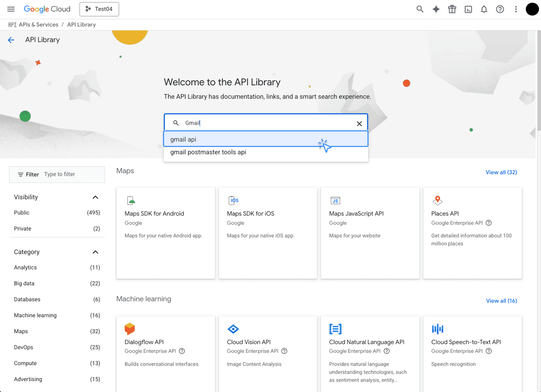Filter by Databases category
The height and width of the screenshot is (392, 541).
(57, 299)
